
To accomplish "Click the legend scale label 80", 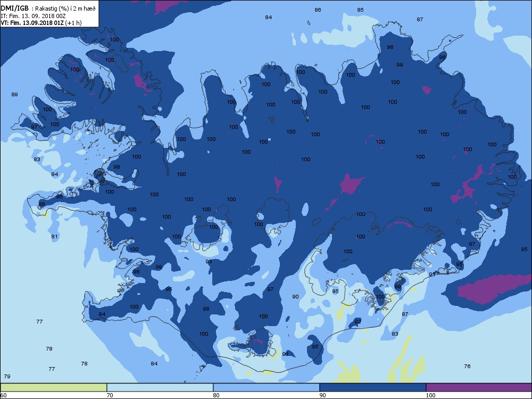I will tap(216, 395).
